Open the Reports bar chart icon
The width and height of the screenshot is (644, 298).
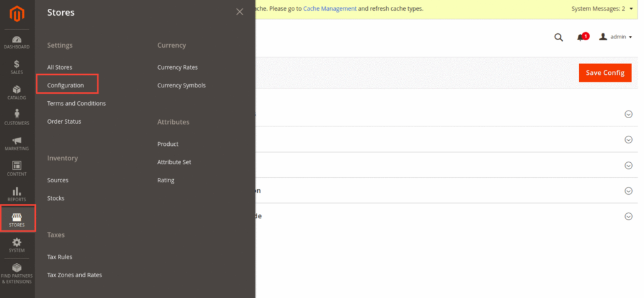[17, 194]
